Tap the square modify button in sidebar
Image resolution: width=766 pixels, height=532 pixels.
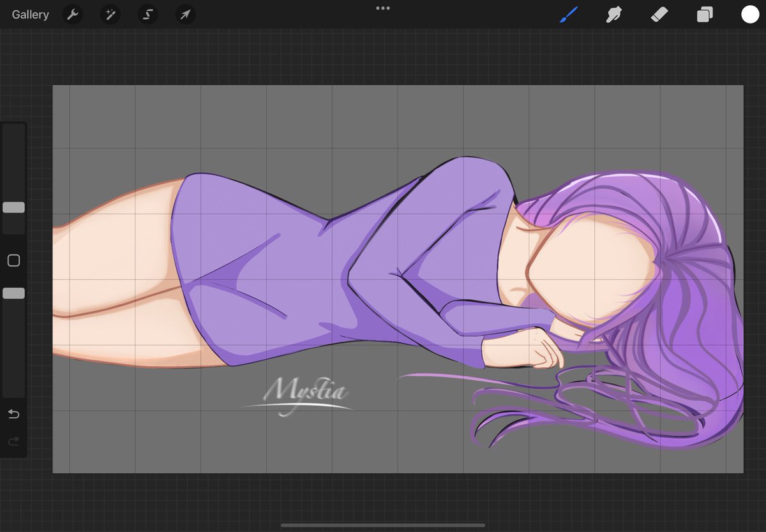point(13,260)
